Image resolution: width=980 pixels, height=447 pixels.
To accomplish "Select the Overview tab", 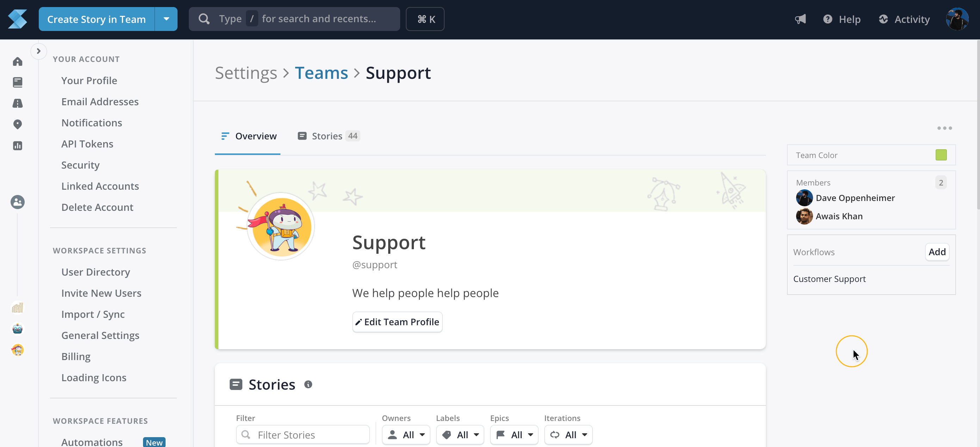I will point(248,136).
